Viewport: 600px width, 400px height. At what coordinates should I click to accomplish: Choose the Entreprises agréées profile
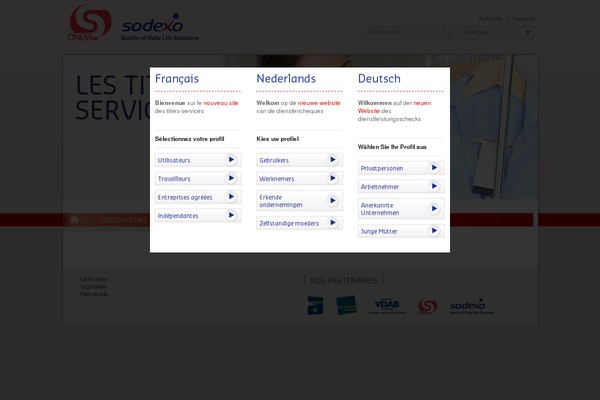coord(198,197)
